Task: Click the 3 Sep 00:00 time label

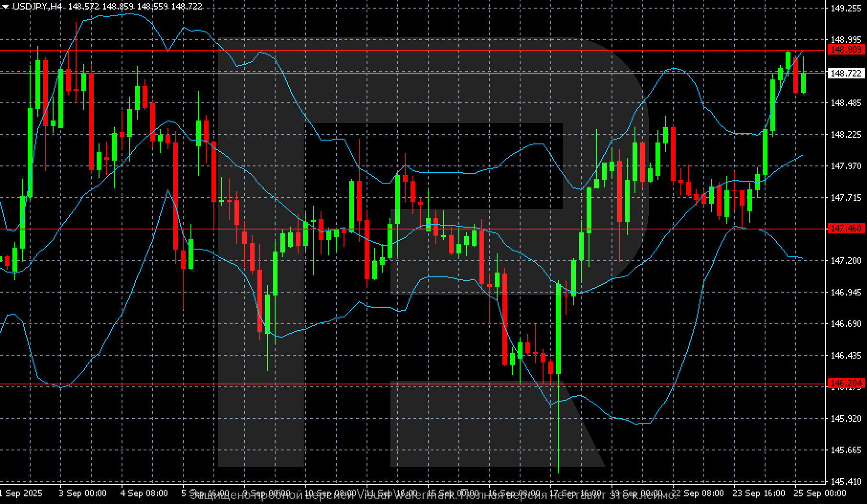Action: point(82,493)
